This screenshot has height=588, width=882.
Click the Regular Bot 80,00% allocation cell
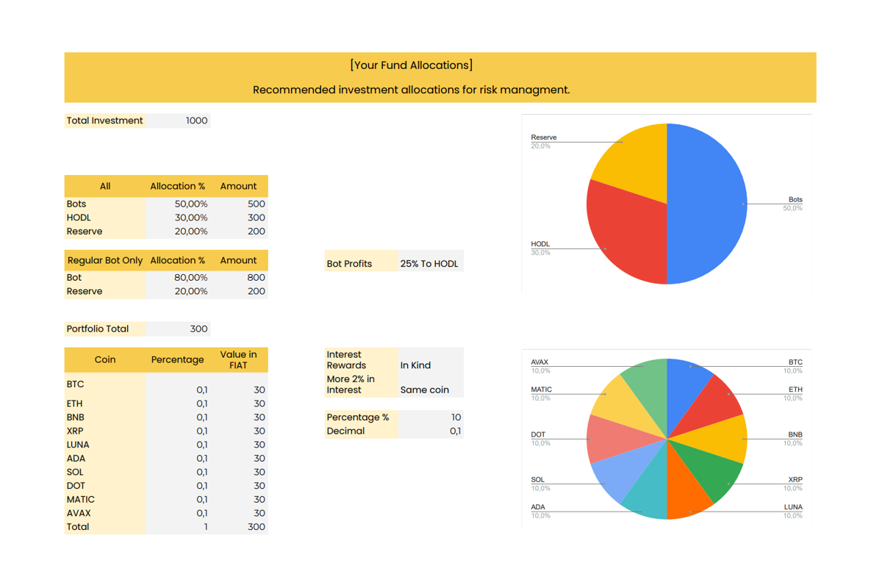point(177,278)
